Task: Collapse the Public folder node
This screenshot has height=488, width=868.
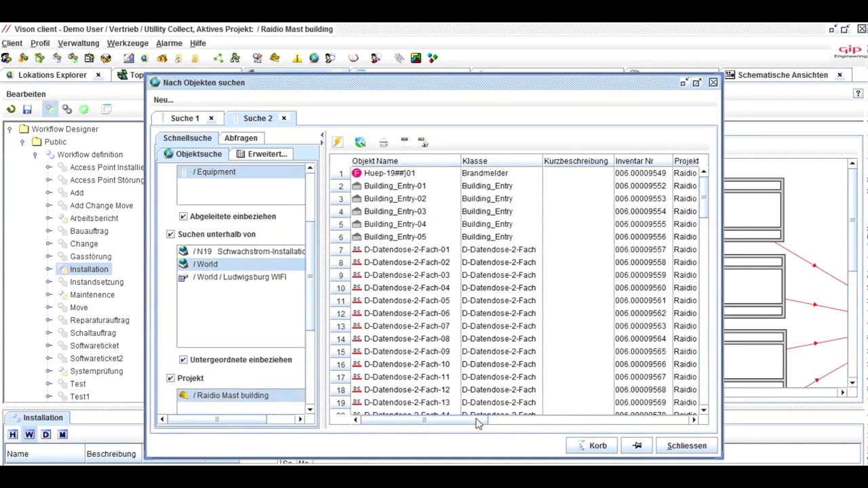Action: tap(22, 142)
